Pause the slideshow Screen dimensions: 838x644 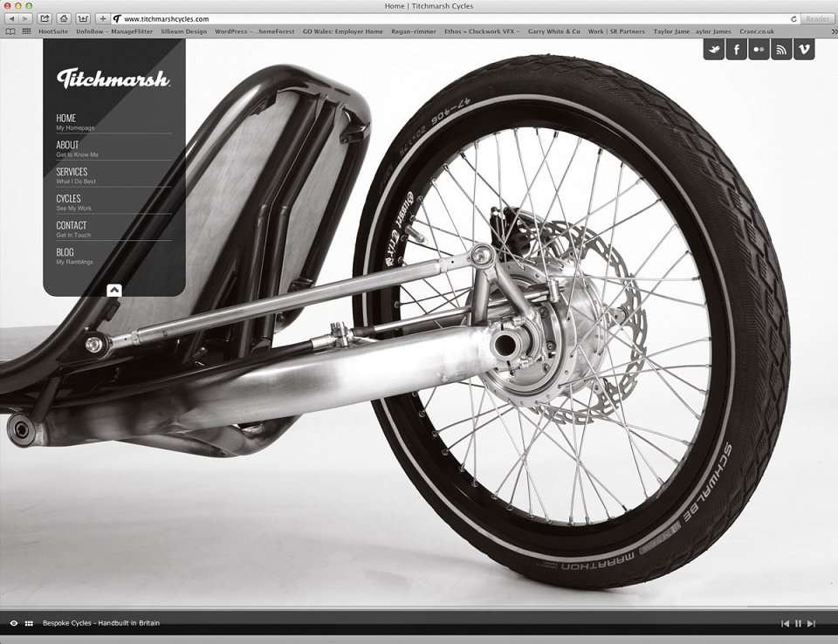(x=798, y=623)
